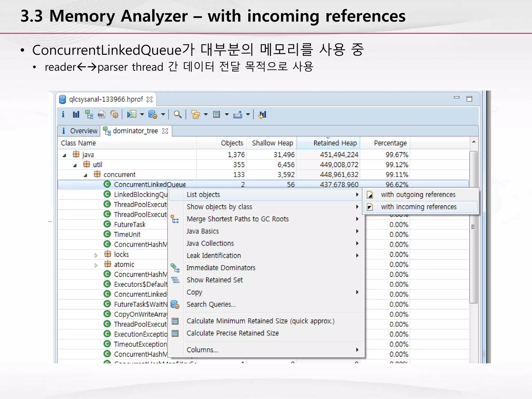This screenshot has height=399, width=532.
Task: Maximize the editor view panel
Action: 469,99
